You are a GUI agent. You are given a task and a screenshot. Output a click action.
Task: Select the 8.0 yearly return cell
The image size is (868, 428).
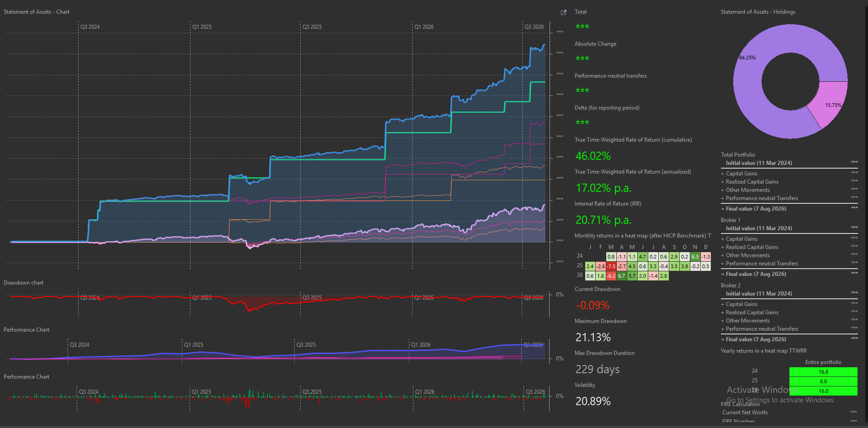pyautogui.click(x=823, y=381)
